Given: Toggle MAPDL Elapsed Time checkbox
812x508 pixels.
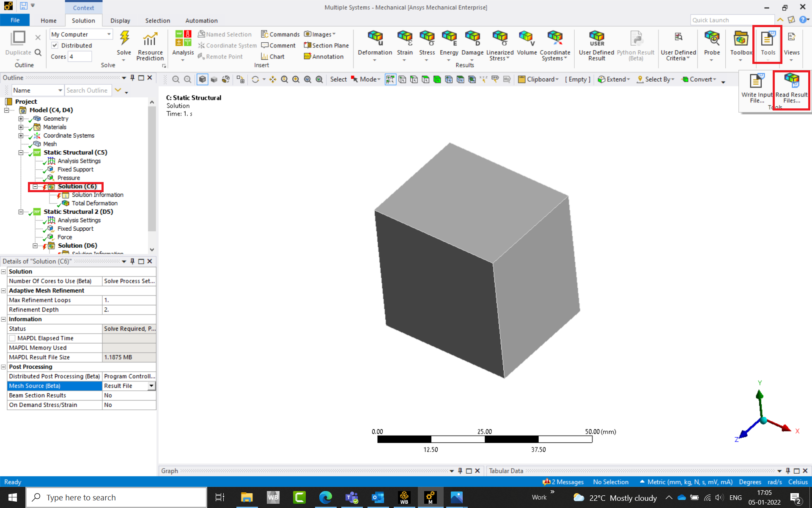Looking at the screenshot, I should click(12, 338).
